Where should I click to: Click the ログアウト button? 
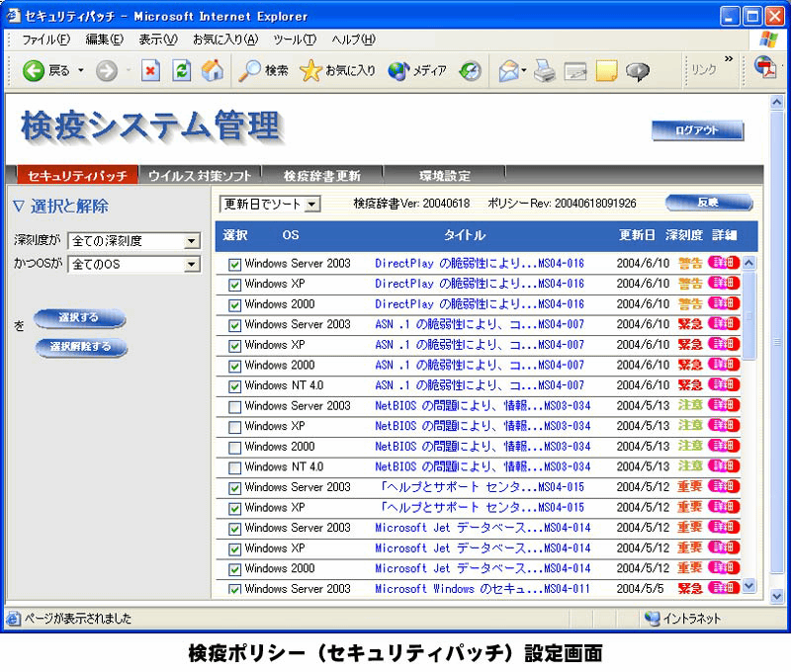tap(697, 130)
